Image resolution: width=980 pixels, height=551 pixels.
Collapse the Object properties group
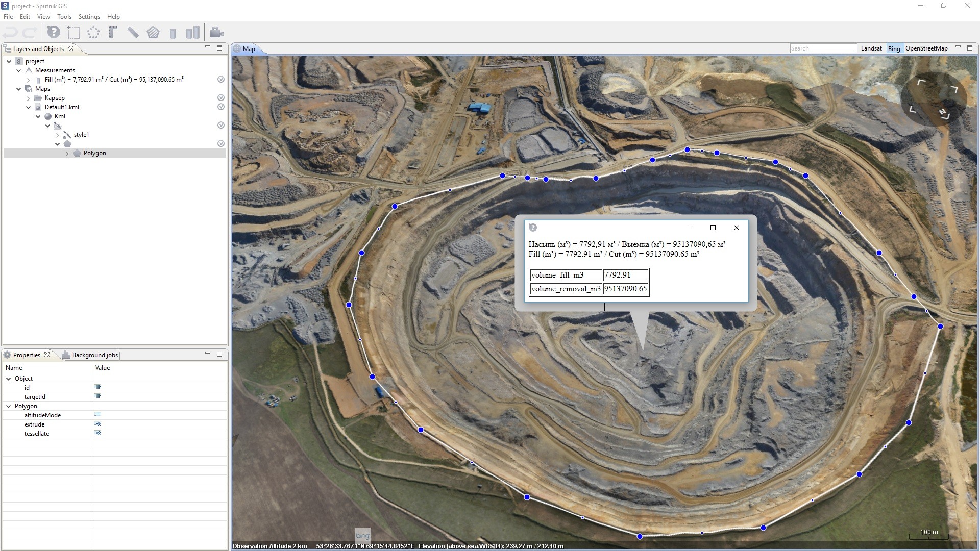pyautogui.click(x=9, y=379)
